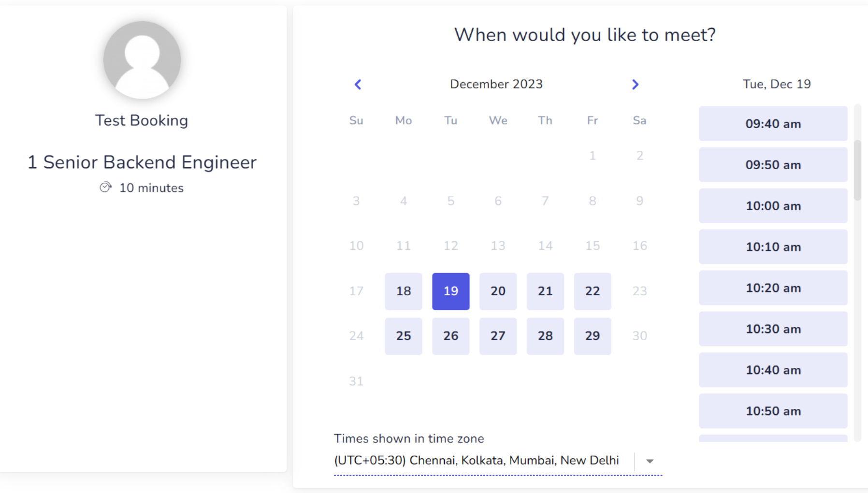868x493 pixels.
Task: Select the highlighted date 19
Action: tap(450, 291)
